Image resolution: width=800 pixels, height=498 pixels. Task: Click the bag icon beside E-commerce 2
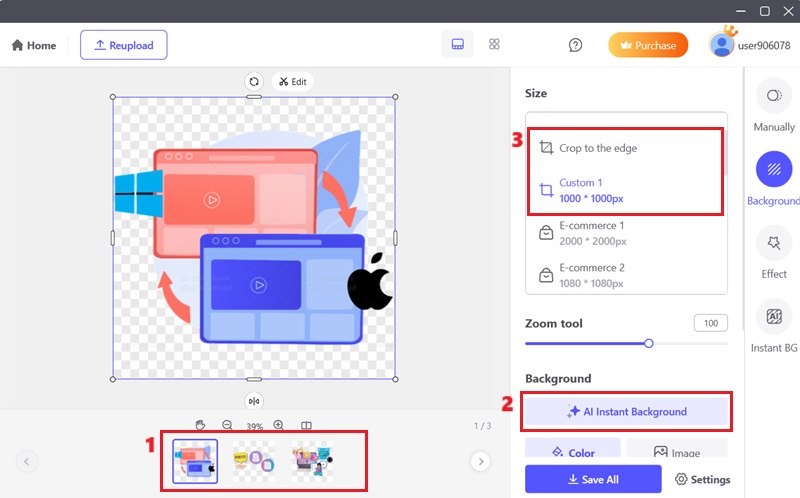(546, 275)
